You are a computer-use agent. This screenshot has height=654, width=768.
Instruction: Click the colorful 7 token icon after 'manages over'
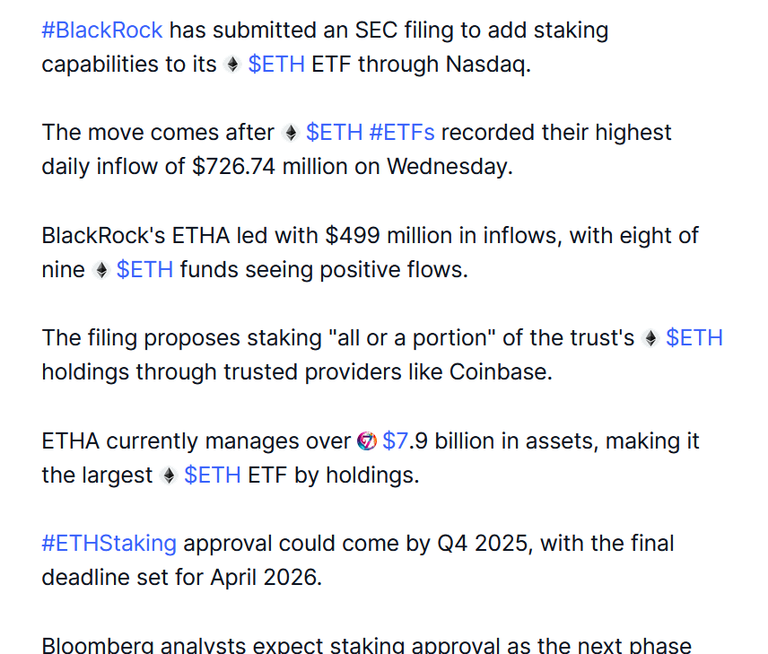pos(367,441)
